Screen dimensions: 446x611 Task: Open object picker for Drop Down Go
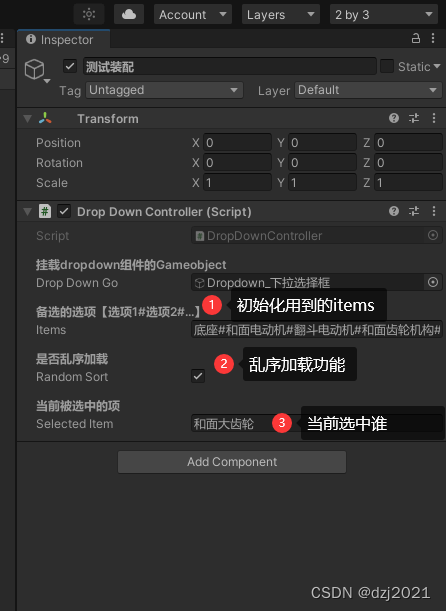[433, 282]
